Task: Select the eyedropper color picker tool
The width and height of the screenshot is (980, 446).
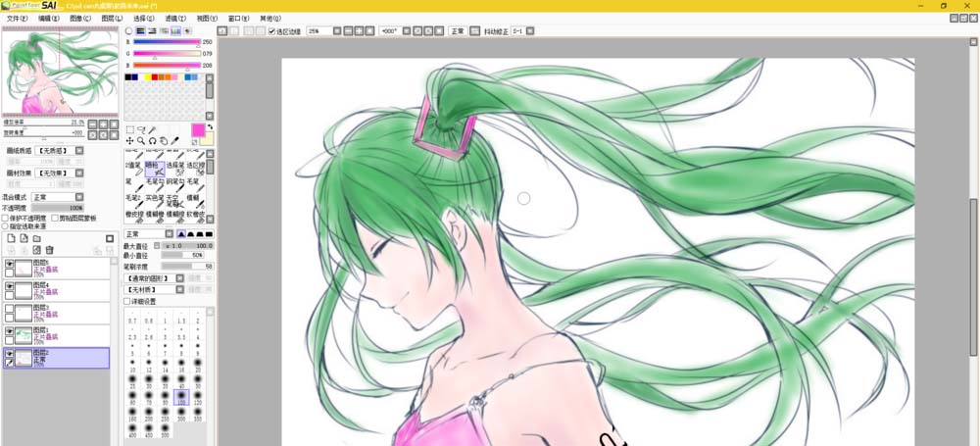Action: 174,141
